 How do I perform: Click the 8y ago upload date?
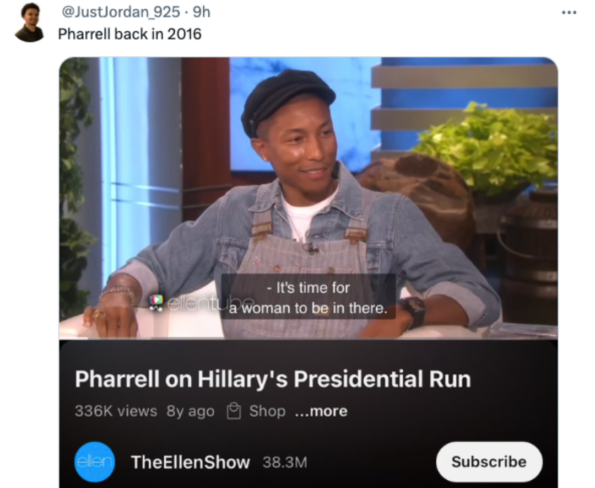(190, 411)
